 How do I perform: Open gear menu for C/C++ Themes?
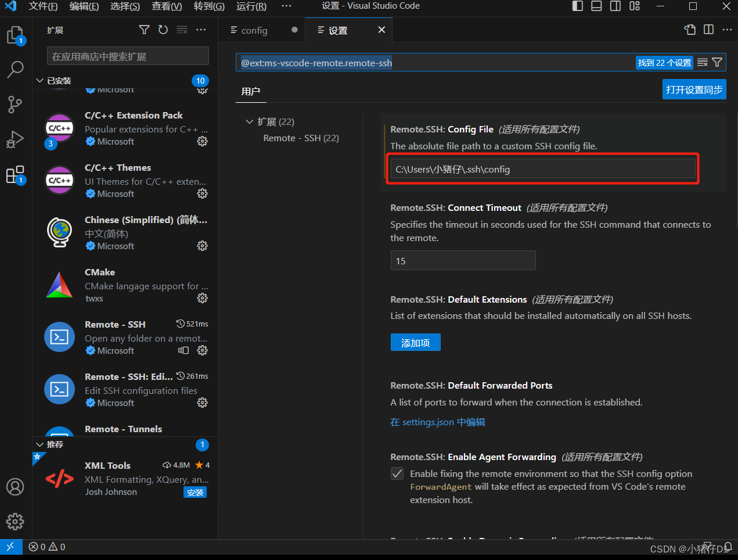tap(202, 193)
